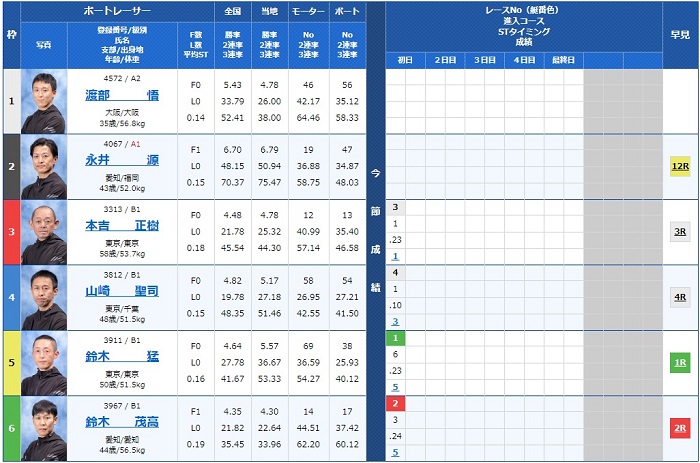Screen dimensions: 700x463
Task: Click the yellow 12R early-look button
Action: pos(680,166)
